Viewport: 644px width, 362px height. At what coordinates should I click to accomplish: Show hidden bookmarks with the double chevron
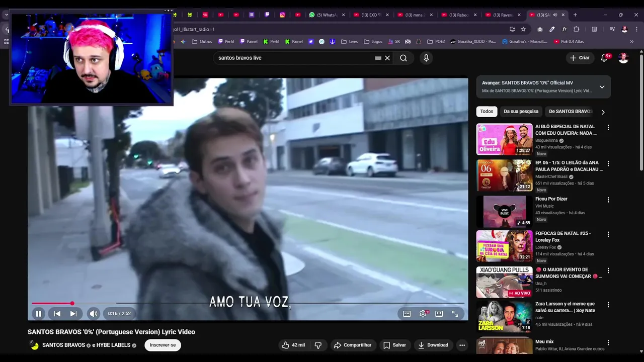point(632,42)
